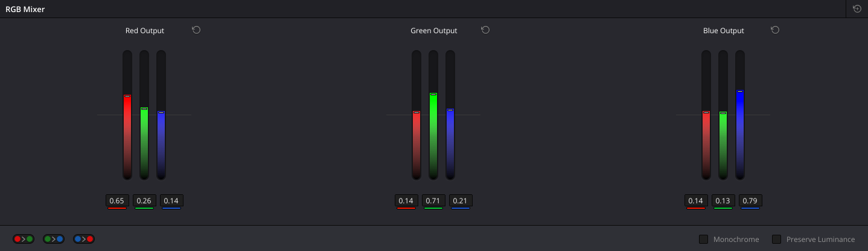This screenshot has height=251, width=868.
Task: Reset the Green Output channel
Action: click(x=485, y=30)
